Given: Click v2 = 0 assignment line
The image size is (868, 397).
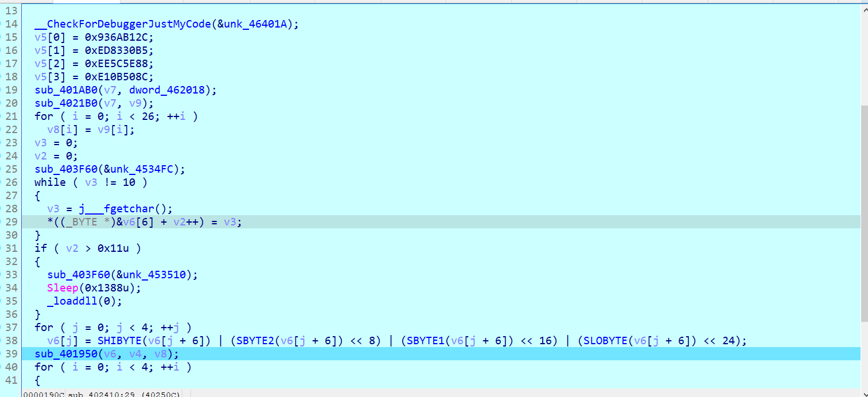Looking at the screenshot, I should [x=56, y=156].
